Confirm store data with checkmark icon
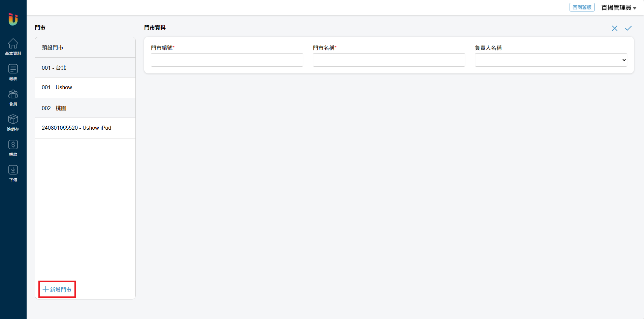644x319 pixels. [628, 28]
